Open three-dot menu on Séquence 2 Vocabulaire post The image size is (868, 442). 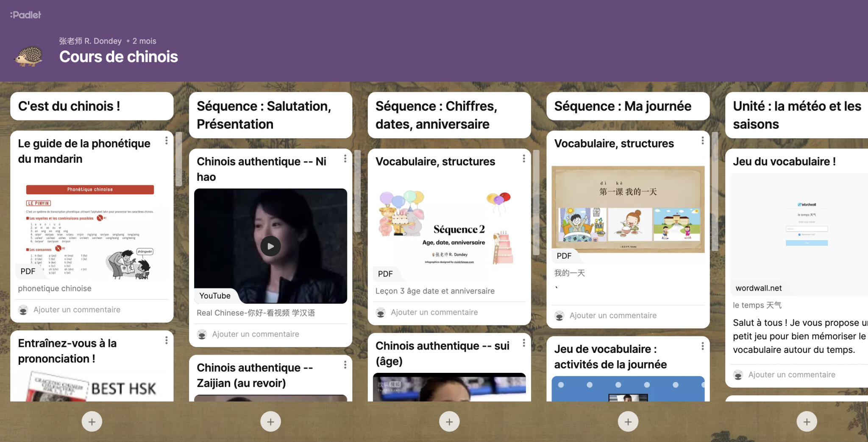(524, 159)
